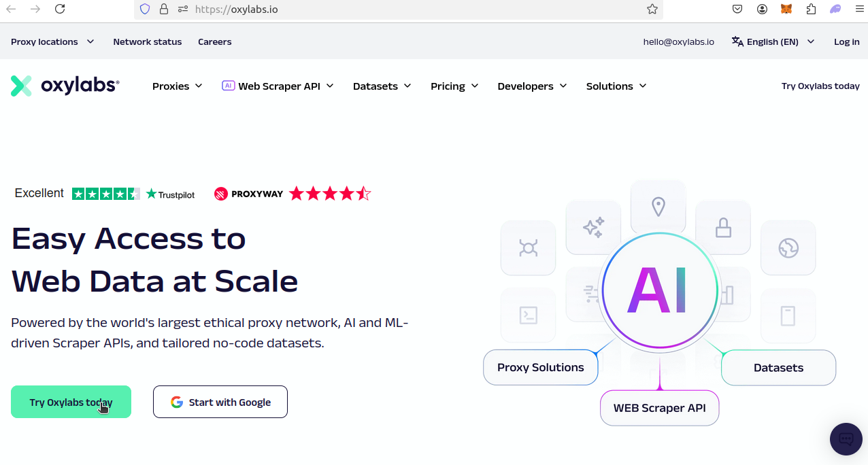The width and height of the screenshot is (868, 465).
Task: Open the Developers menu
Action: [x=533, y=86]
